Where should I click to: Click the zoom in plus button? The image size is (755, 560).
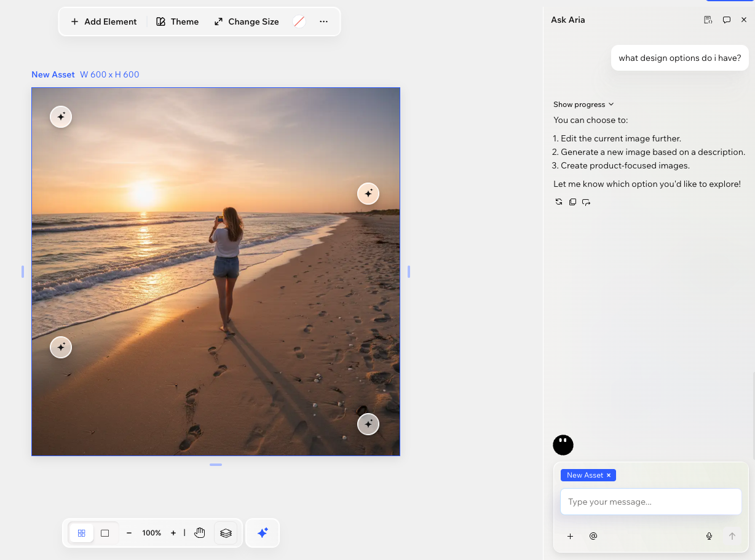coord(173,533)
